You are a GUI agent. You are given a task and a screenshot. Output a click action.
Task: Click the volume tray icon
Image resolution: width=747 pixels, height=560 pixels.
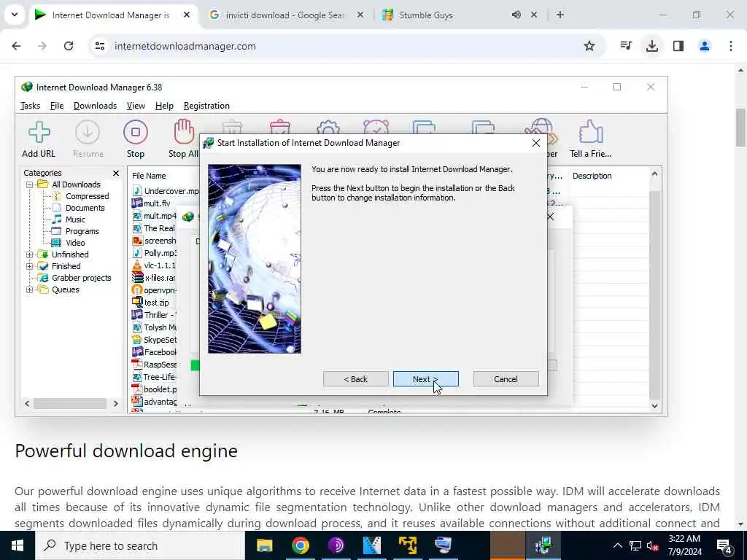coord(652,545)
